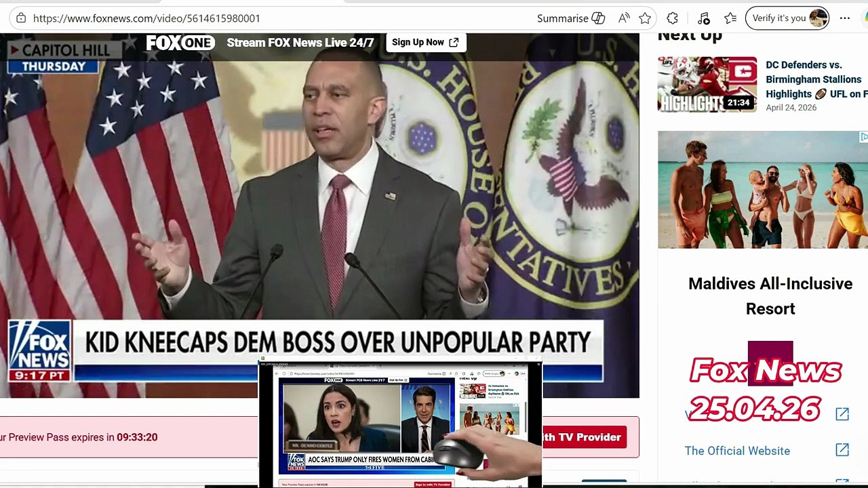Open the 'DC Defenders vs. Birmingham Stallions' title
This screenshot has width=868, height=488.
(816, 79)
